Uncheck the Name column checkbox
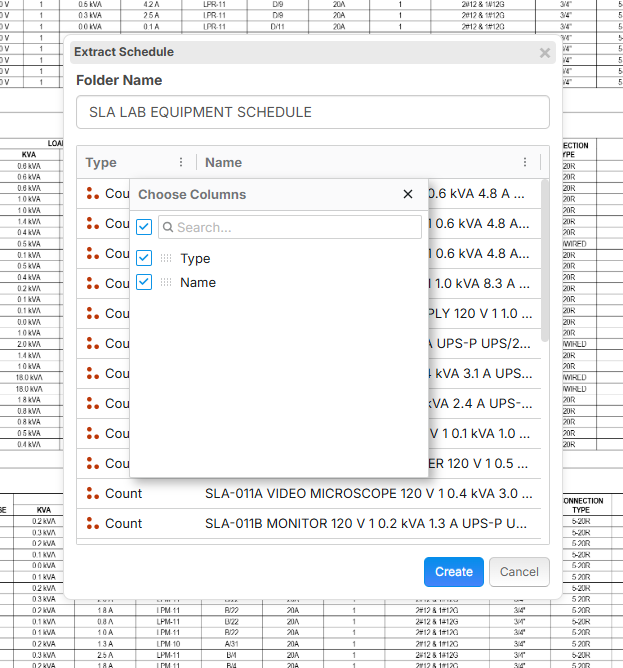623x668 pixels. (x=144, y=282)
